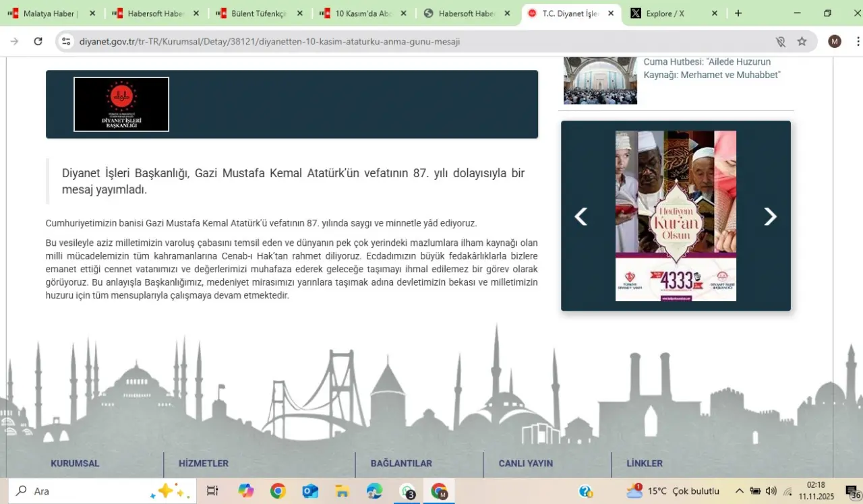Show next slide in the banner carousel
This screenshot has height=504, width=863.
(770, 216)
